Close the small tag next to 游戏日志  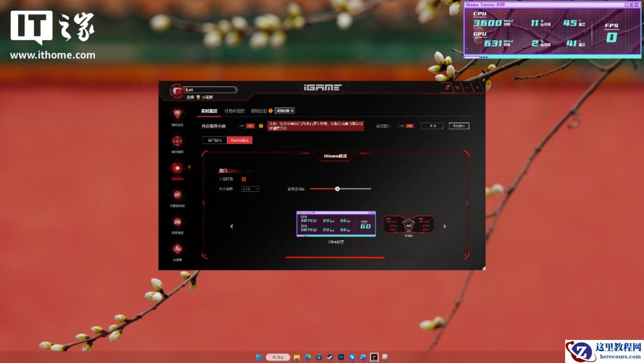pyautogui.click(x=292, y=111)
